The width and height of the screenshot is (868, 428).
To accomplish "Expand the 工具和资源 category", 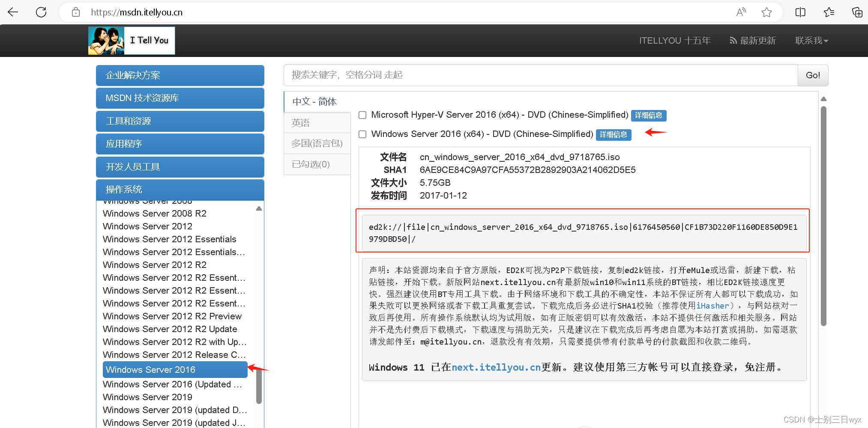I will (180, 121).
